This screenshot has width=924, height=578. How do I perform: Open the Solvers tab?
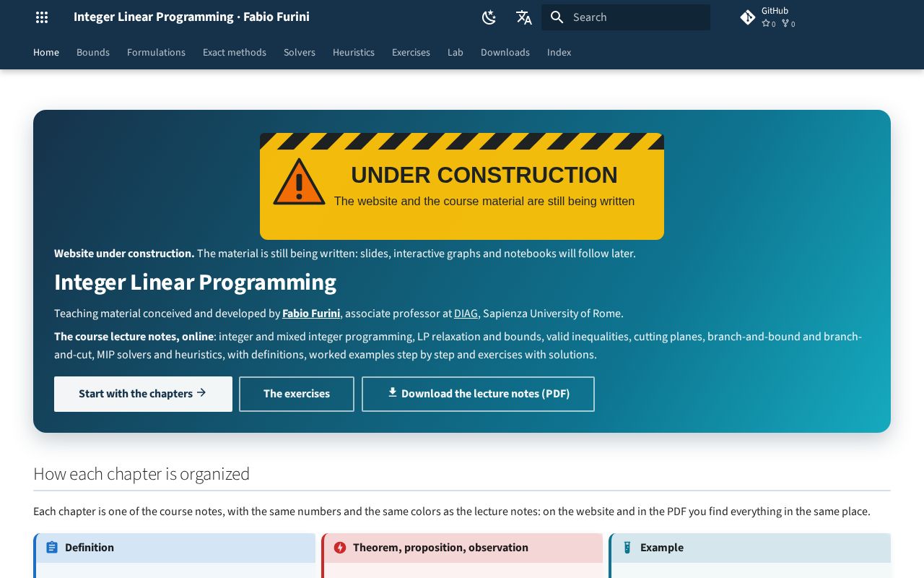pyautogui.click(x=300, y=52)
